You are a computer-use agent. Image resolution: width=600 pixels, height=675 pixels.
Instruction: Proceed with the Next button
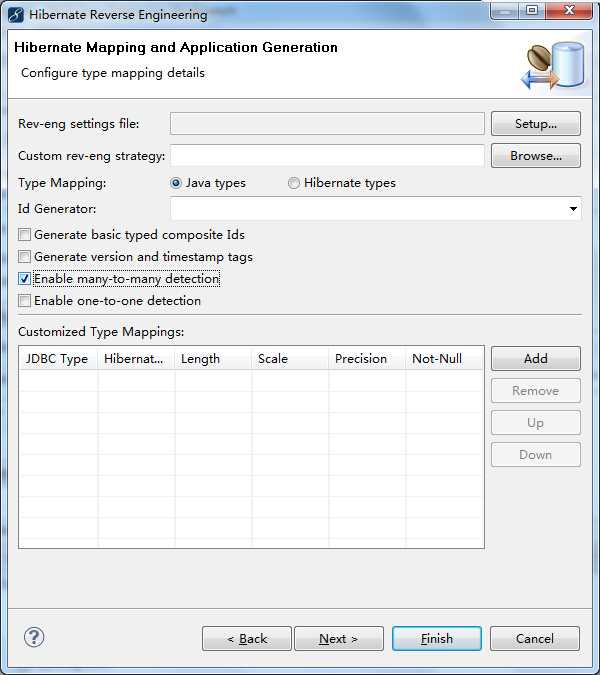(x=339, y=638)
